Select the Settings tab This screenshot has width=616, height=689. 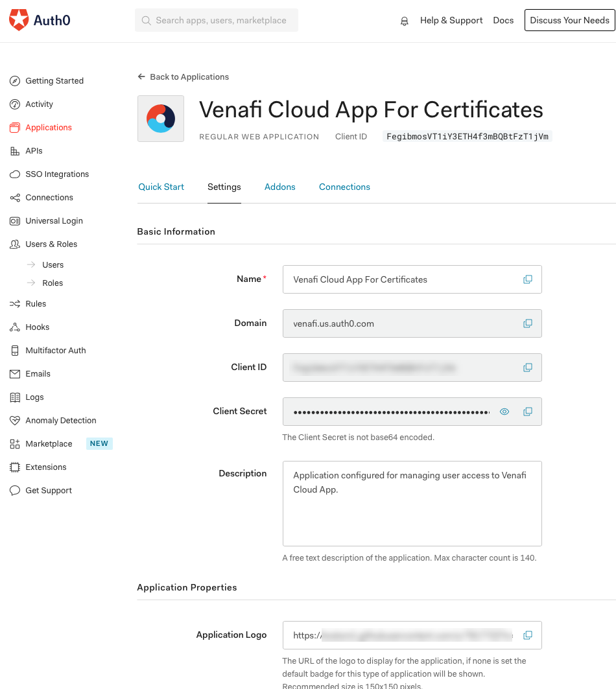tap(224, 187)
